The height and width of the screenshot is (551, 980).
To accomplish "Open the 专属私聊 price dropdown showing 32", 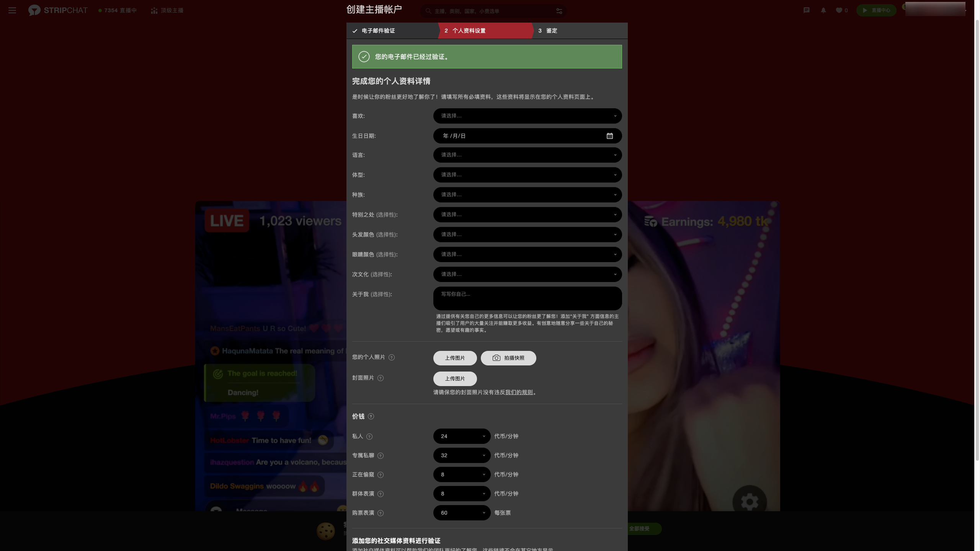I will click(462, 455).
